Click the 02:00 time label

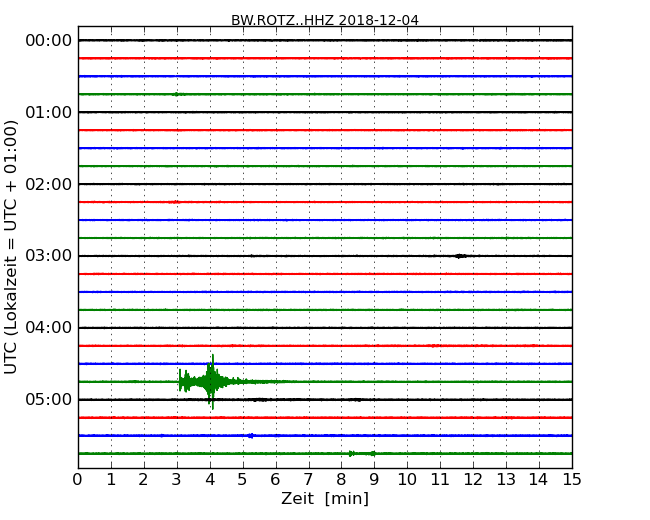click(x=49, y=184)
